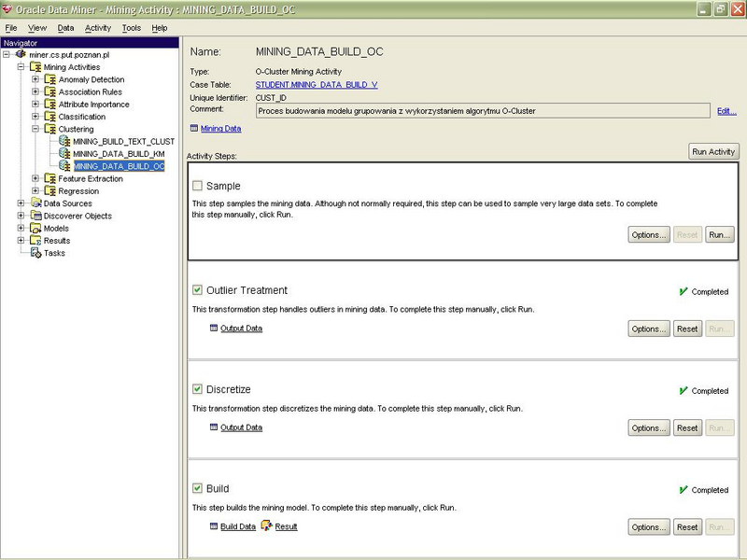Click the MINING_DATA_BUILD_OC activity icon

point(64,166)
